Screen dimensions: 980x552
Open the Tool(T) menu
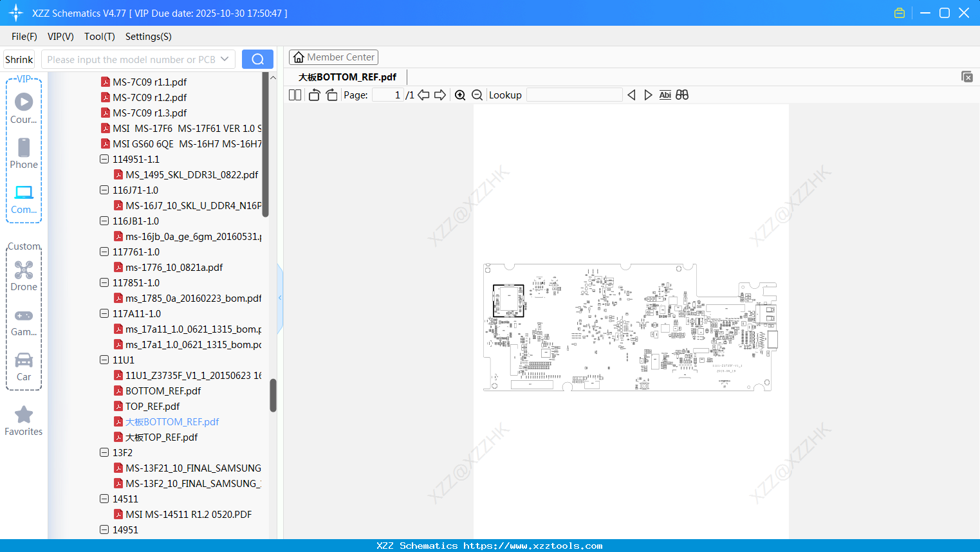click(x=100, y=37)
